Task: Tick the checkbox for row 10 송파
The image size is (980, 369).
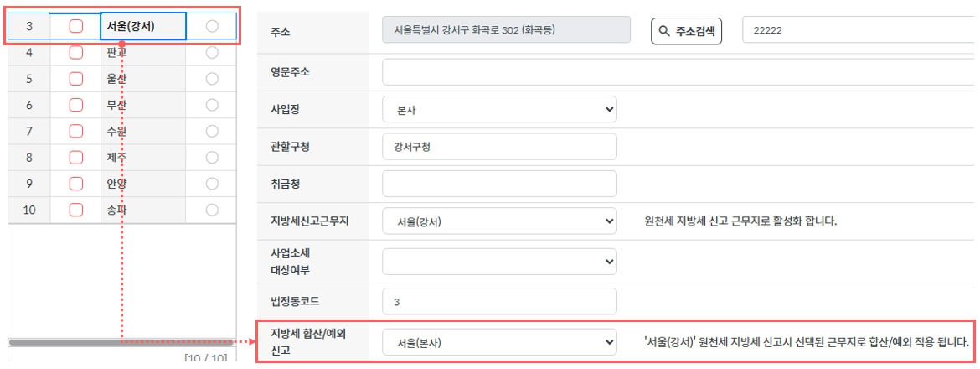Action: (x=76, y=210)
